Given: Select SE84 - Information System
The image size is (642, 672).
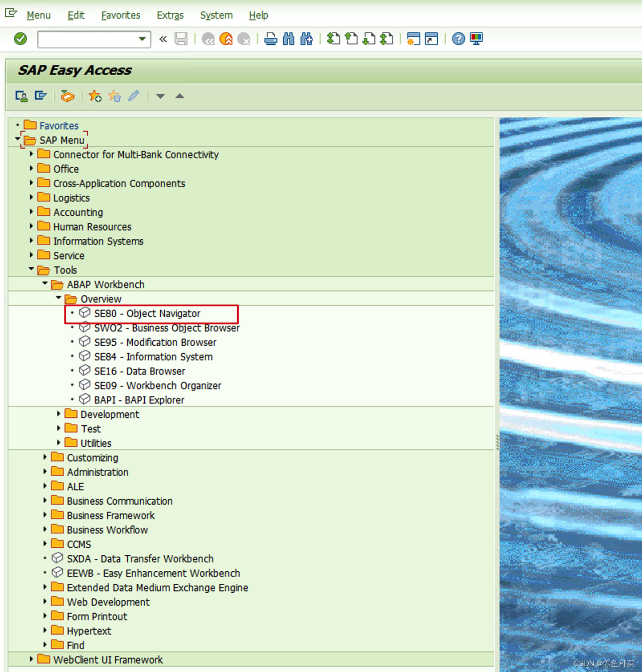Looking at the screenshot, I should (x=153, y=357).
